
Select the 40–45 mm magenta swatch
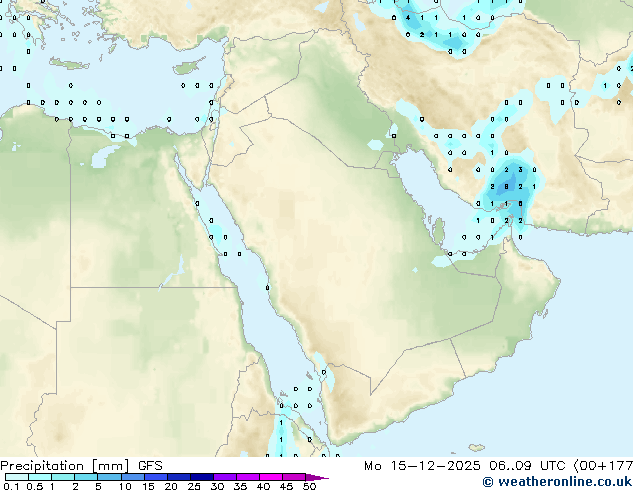pyautogui.click(x=271, y=477)
